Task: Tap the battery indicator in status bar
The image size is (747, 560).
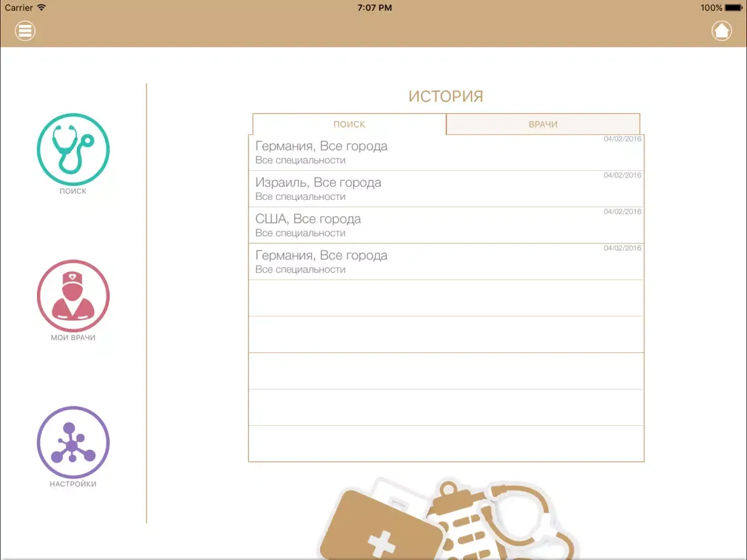Action: point(733,8)
